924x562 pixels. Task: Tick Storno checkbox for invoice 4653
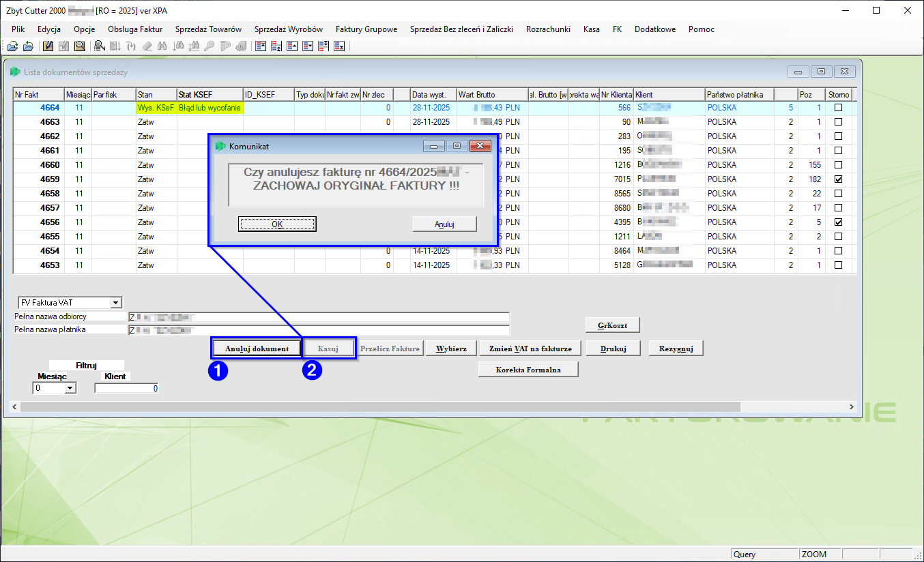[839, 265]
